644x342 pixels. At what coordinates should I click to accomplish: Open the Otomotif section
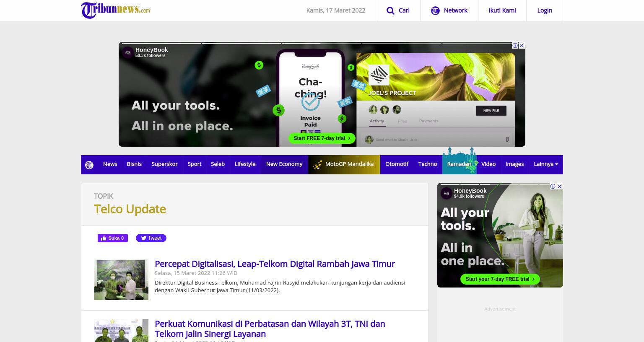397,164
